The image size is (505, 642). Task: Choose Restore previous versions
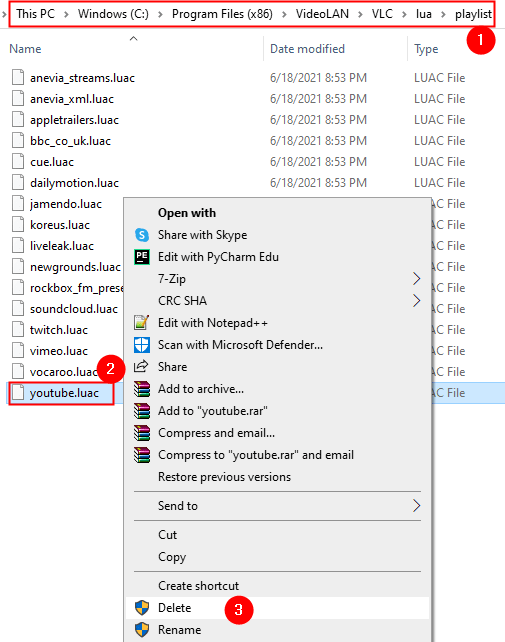(x=277, y=477)
